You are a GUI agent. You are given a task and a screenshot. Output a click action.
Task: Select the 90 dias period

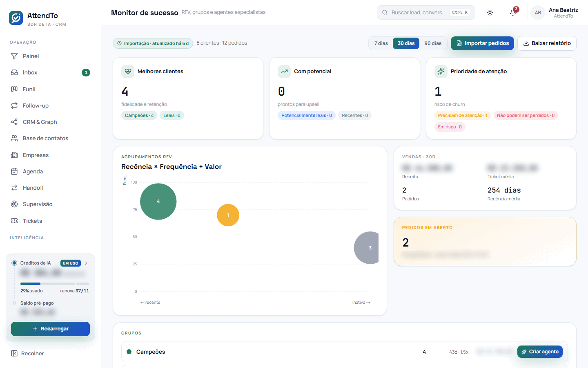click(x=433, y=43)
